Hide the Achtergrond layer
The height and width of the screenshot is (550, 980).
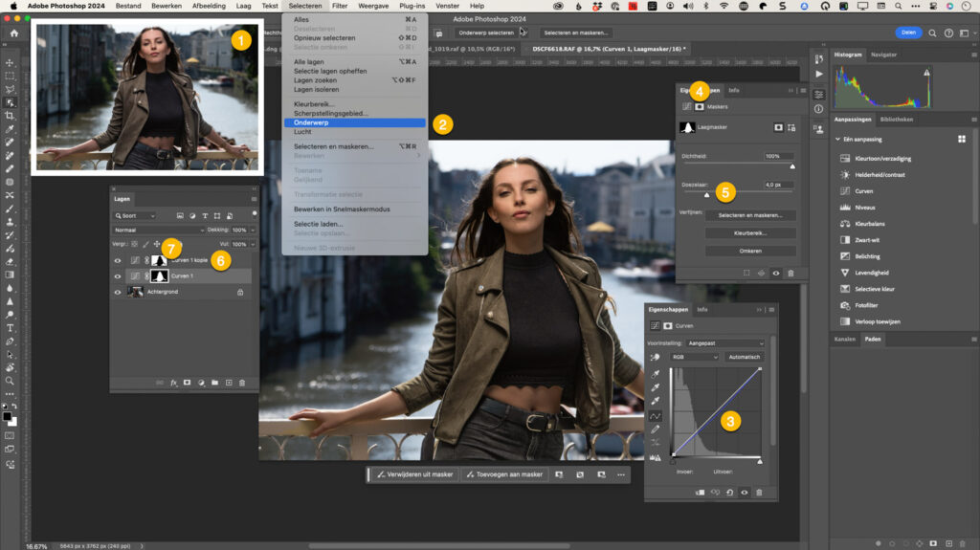coord(118,292)
